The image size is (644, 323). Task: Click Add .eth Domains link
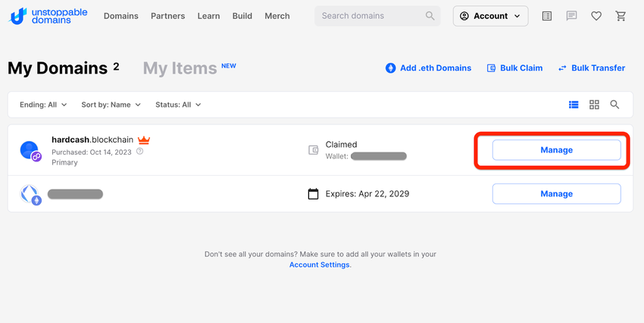point(428,68)
